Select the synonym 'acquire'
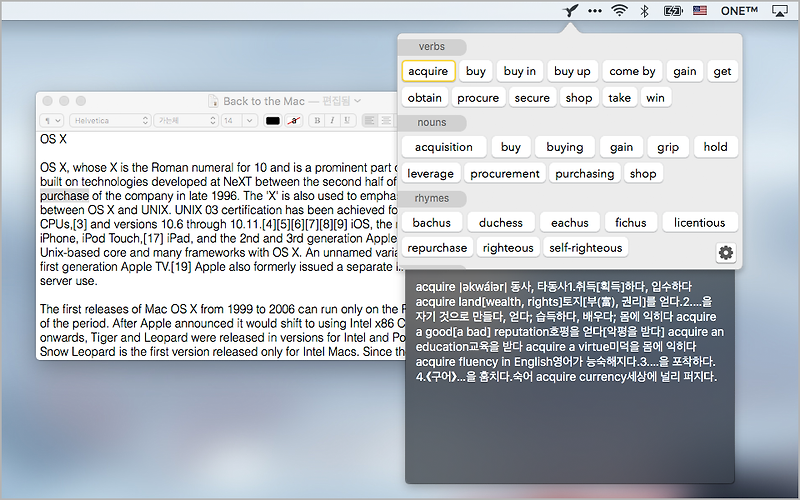800x500 pixels. [x=428, y=71]
